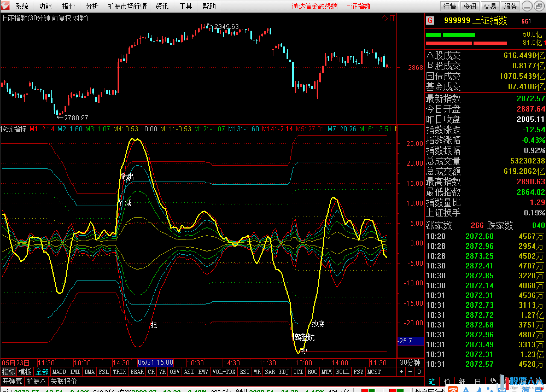Toggle the 模板 template mode tab

point(25,372)
